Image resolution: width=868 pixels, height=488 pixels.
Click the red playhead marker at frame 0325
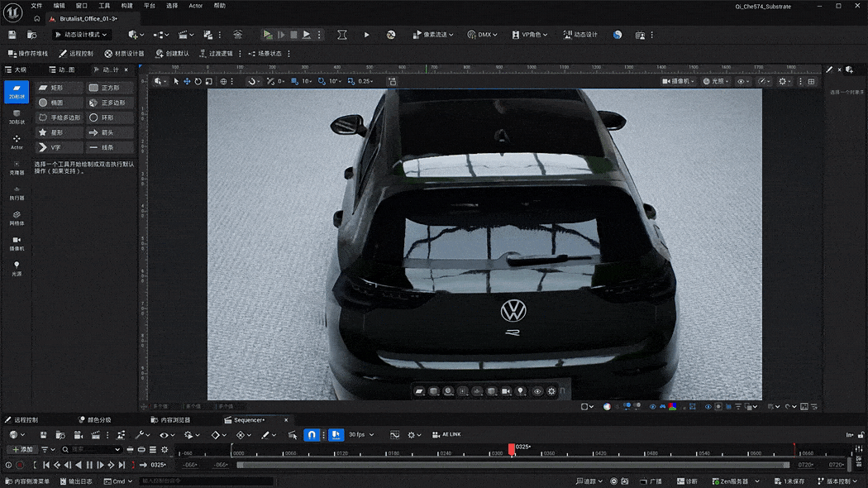coord(512,448)
